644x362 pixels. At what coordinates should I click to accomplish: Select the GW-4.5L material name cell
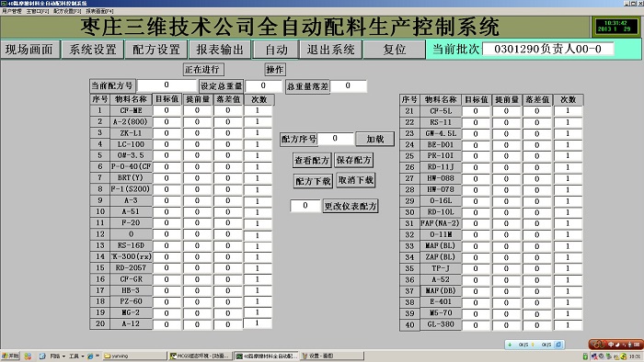(x=441, y=133)
